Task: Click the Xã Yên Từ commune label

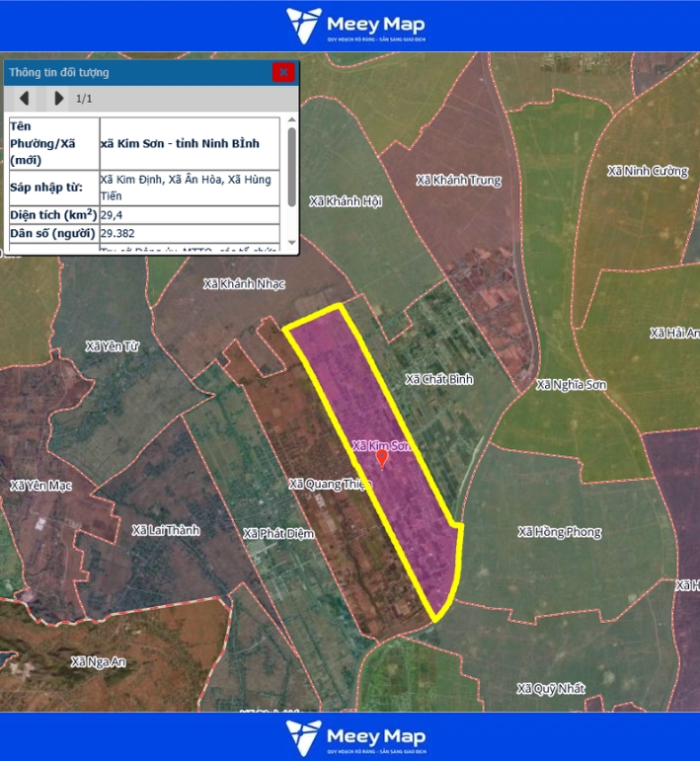Action: pyautogui.click(x=113, y=345)
